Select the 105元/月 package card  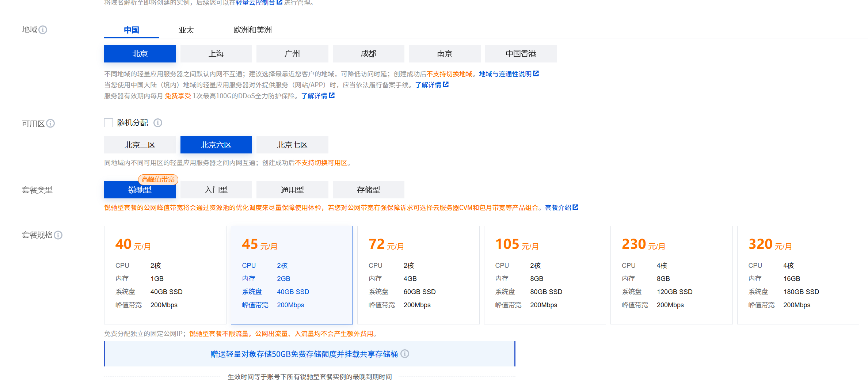[x=545, y=275]
